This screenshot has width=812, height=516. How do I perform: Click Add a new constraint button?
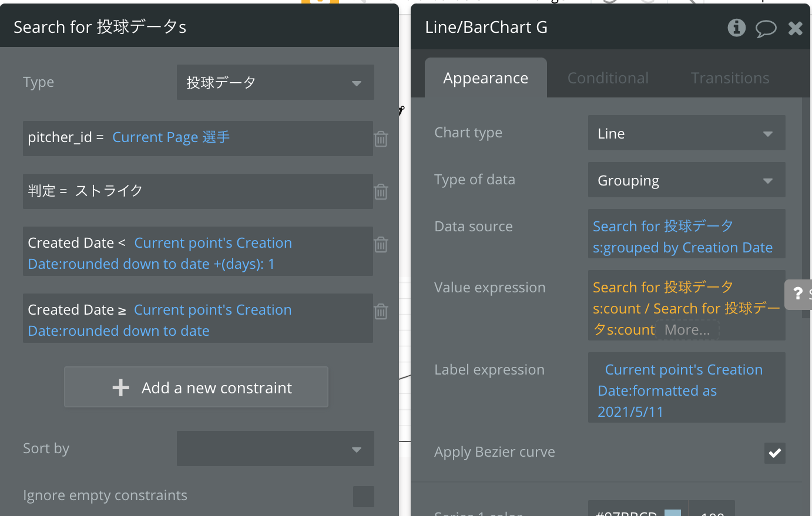click(196, 387)
